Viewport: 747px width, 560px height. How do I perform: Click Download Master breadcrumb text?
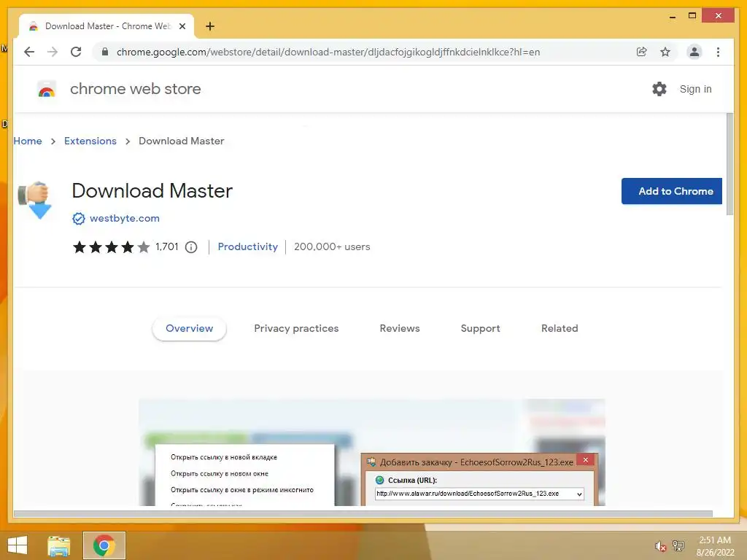(x=182, y=141)
